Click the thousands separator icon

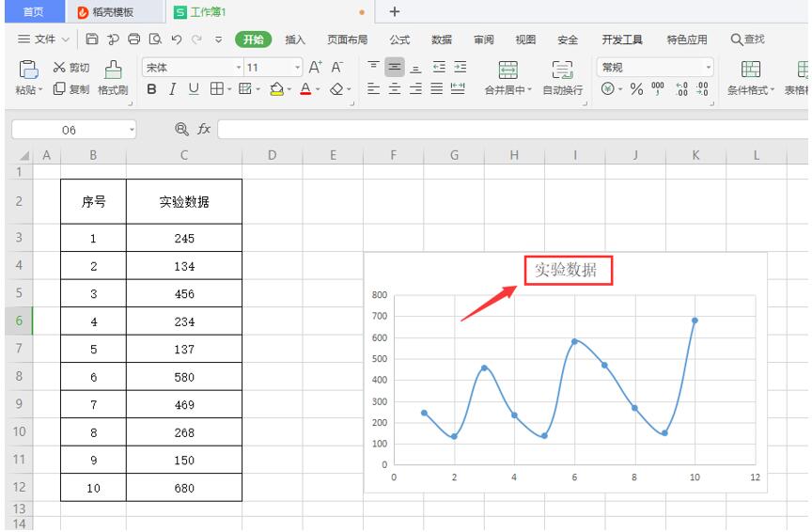(x=658, y=89)
